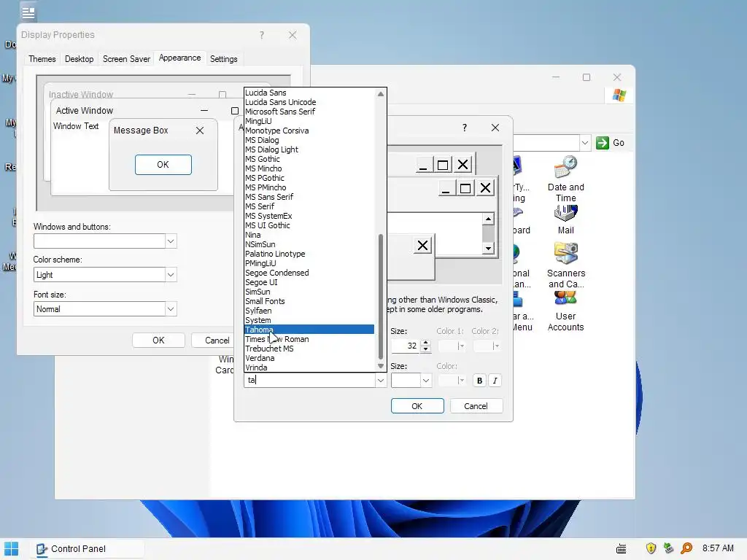Select Vrinda in the font list

click(x=309, y=367)
